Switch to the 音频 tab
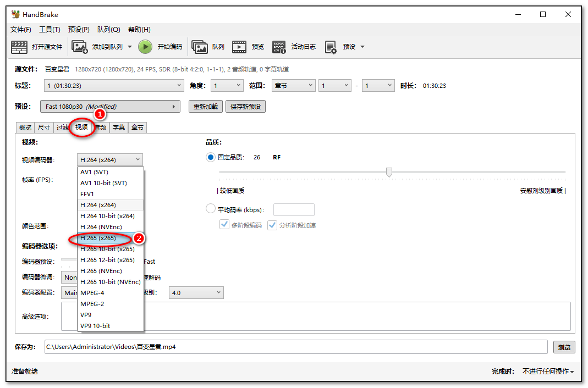The height and width of the screenshot is (388, 588). pyautogui.click(x=100, y=128)
